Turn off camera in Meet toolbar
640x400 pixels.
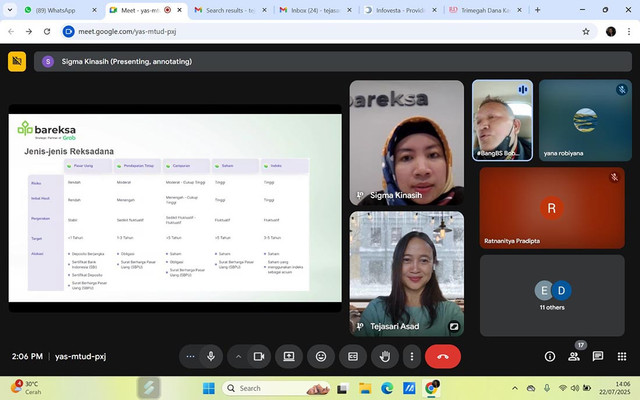(x=259, y=356)
